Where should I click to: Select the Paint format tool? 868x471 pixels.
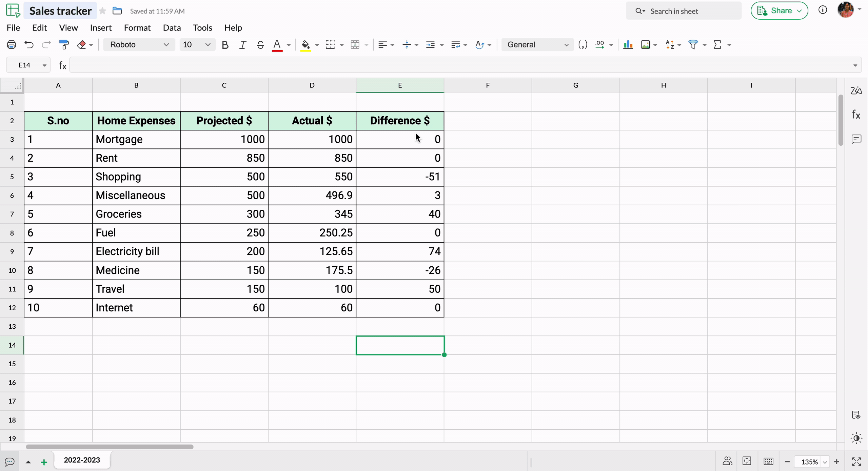[64, 45]
